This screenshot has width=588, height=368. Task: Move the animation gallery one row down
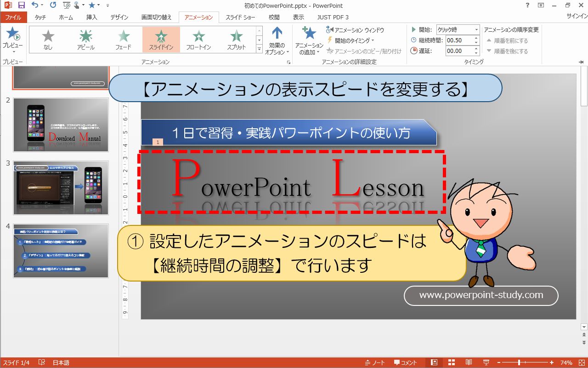[x=259, y=40]
